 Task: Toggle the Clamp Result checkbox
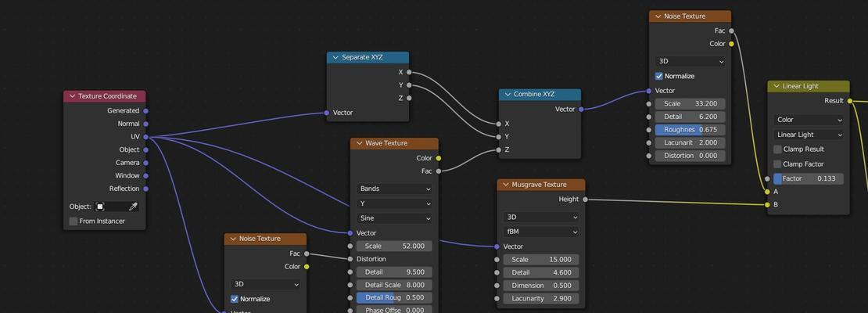coord(778,149)
